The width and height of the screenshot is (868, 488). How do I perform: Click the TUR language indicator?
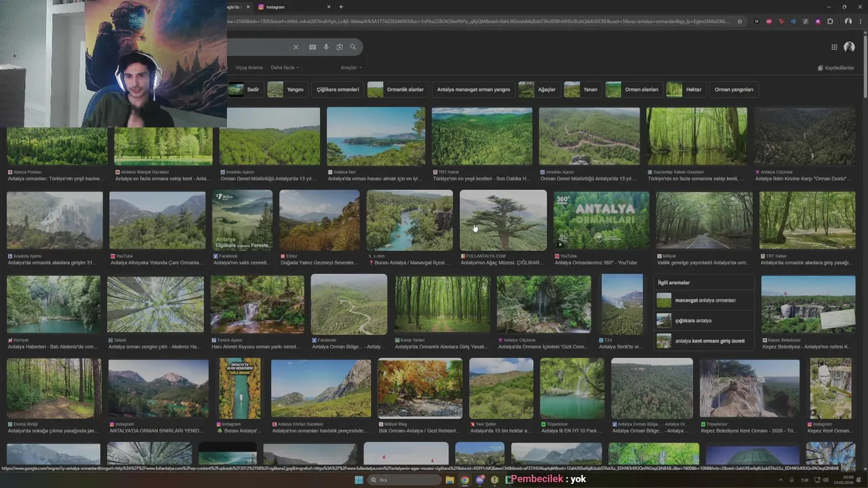pos(805,480)
